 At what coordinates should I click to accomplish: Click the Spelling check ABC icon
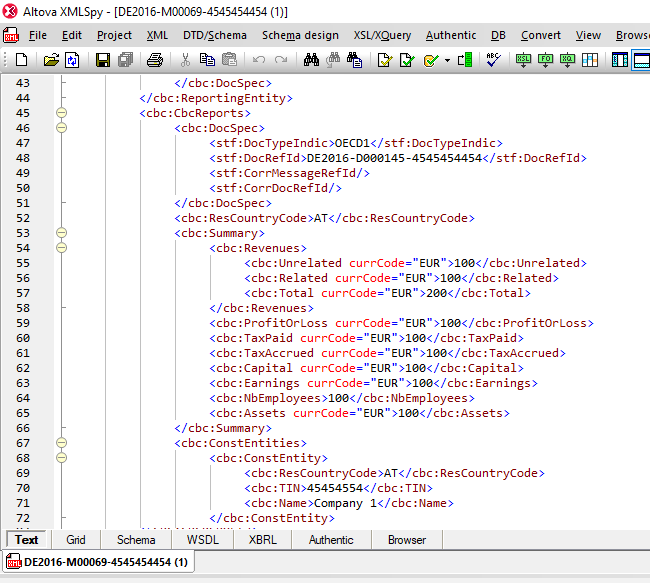coord(493,60)
